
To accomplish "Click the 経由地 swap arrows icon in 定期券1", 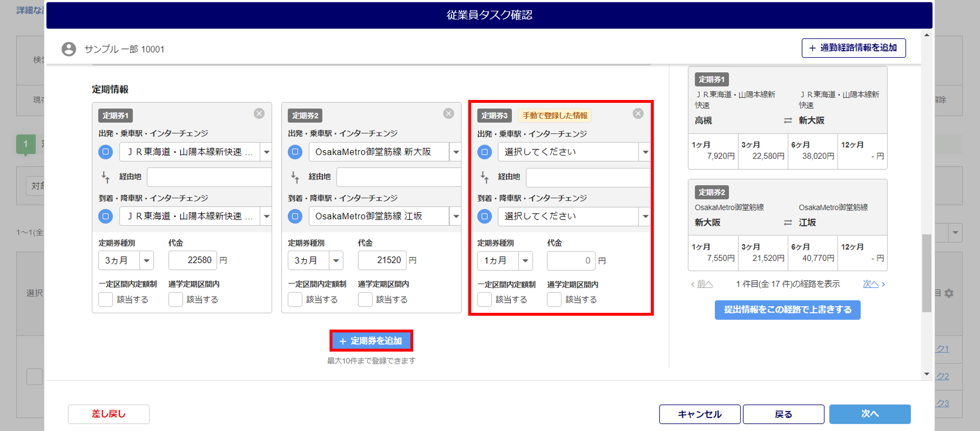I will click(x=106, y=177).
